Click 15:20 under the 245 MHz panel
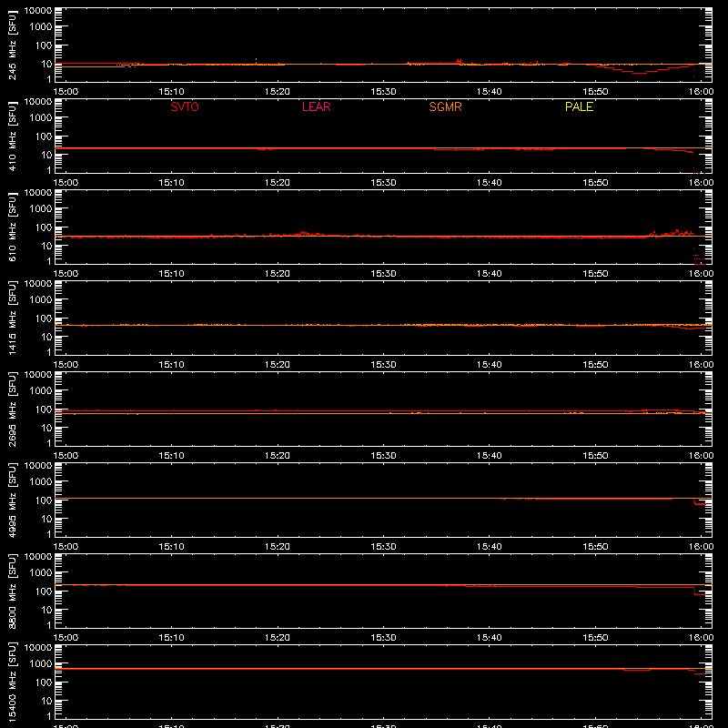Viewport: 728px width, 728px height. coord(278,92)
